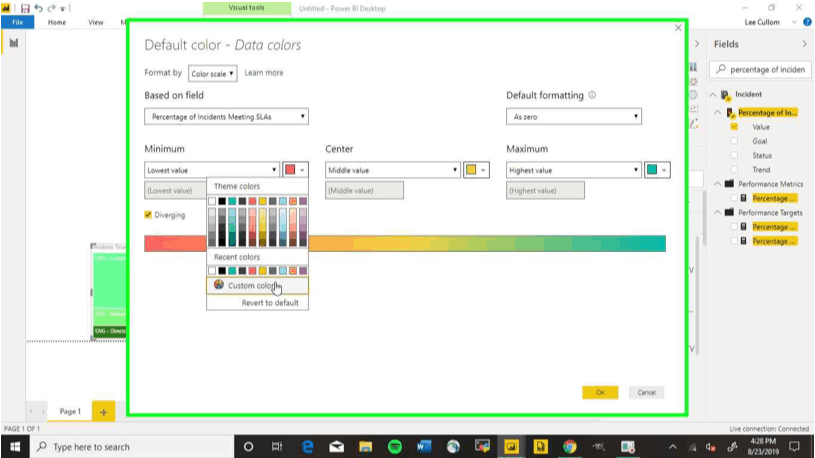Open the Center Middle value dropdown
Viewport: 815px width, 458px height.
[x=393, y=170]
